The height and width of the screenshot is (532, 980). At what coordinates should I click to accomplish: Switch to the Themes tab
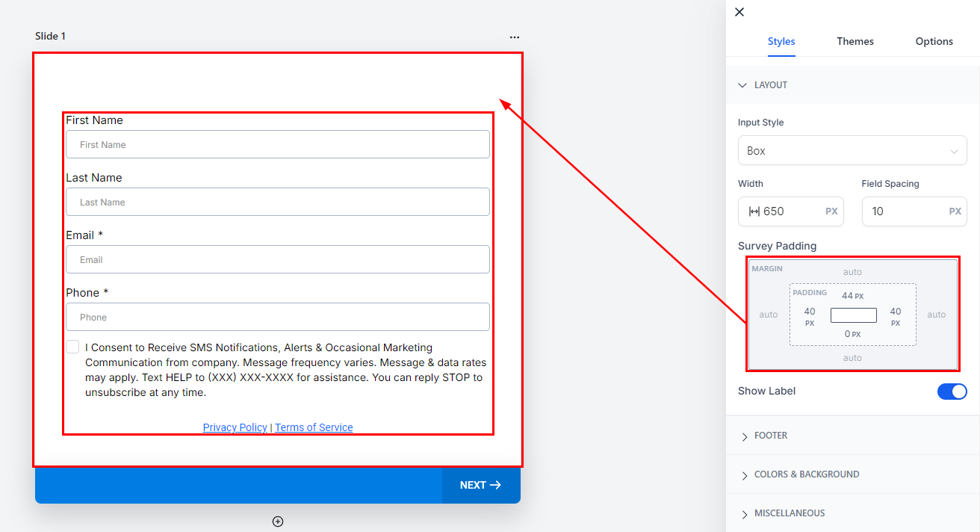click(855, 41)
